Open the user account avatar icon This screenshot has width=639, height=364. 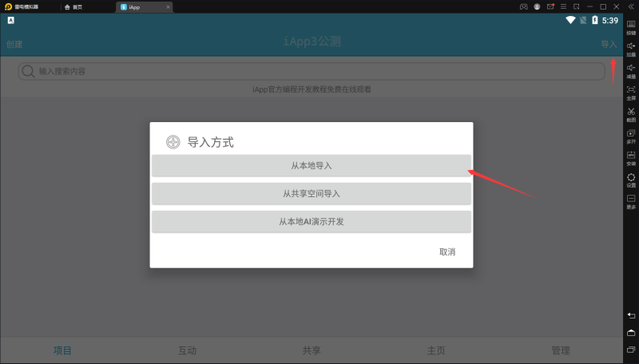coord(537,6)
